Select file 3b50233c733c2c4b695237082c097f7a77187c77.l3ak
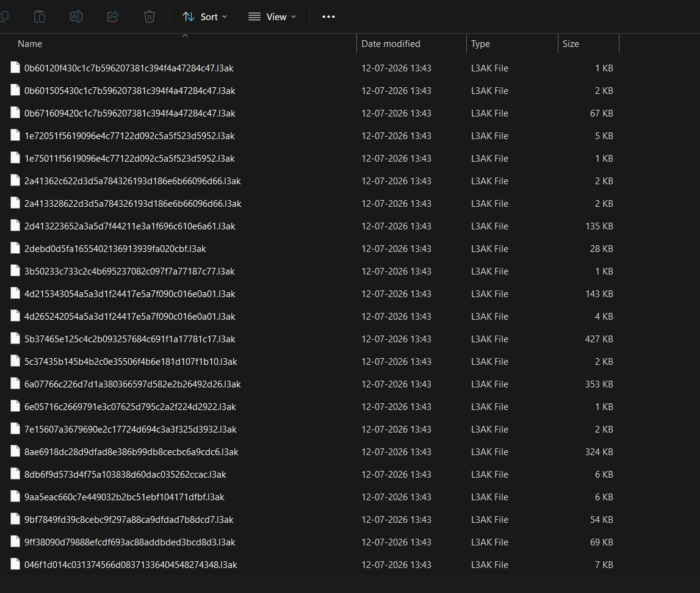Screen dimensions: 700x593 129,271
